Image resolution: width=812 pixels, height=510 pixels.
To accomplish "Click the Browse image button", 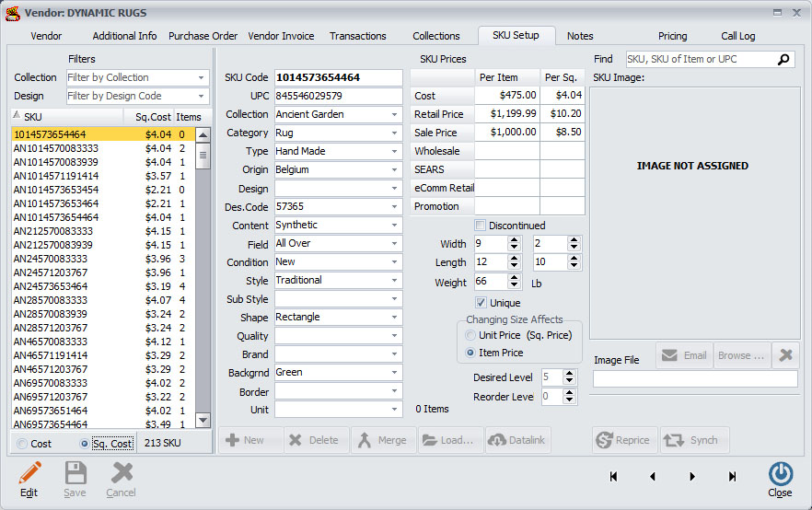I will (x=741, y=355).
